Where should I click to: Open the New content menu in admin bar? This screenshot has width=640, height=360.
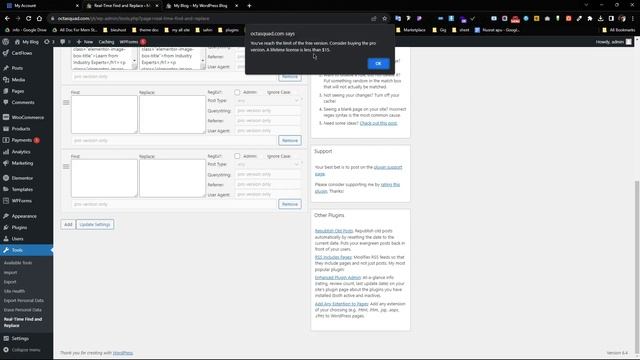tap(85, 42)
